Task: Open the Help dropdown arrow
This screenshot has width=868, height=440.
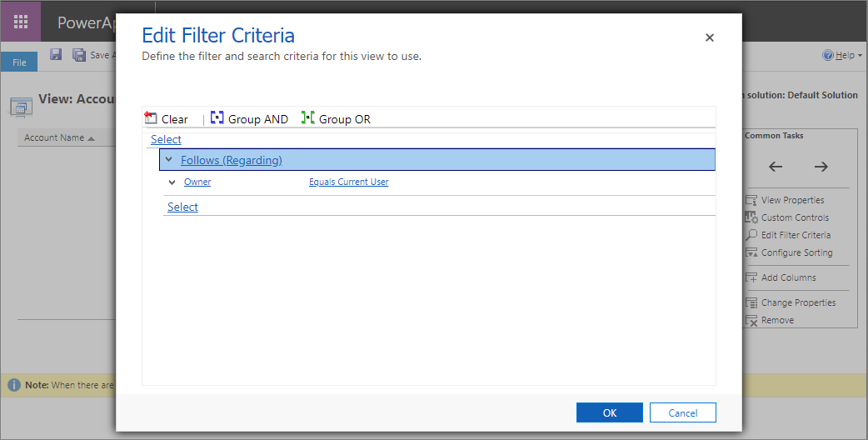Action: (x=860, y=55)
